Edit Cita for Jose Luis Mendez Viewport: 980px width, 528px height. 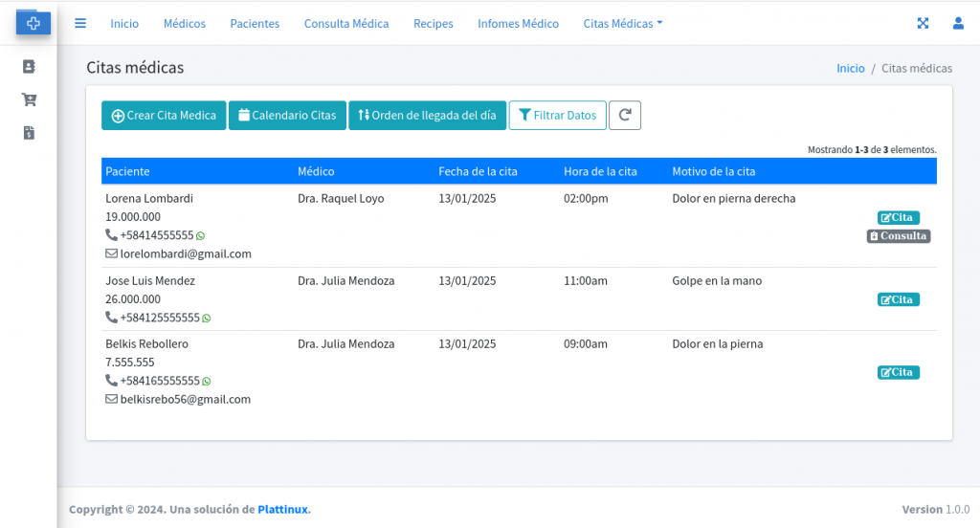coord(898,299)
